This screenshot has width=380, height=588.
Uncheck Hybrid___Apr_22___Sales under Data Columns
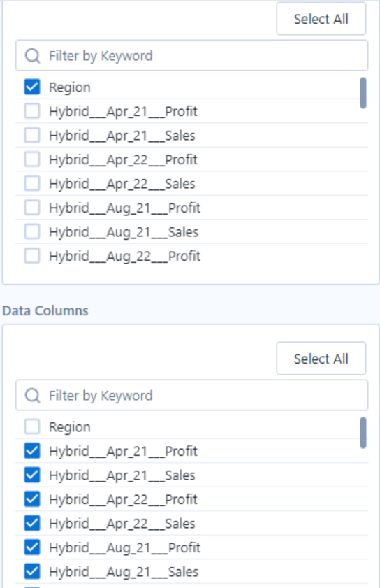(32, 523)
